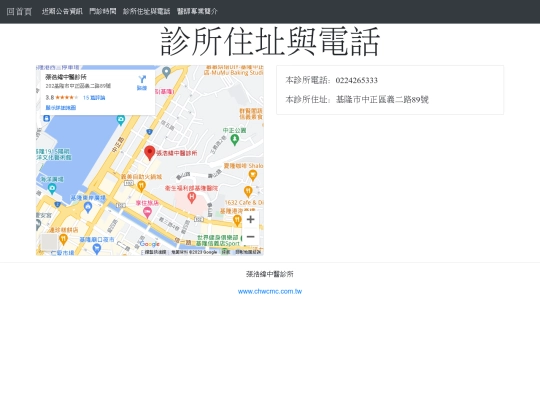Click the red 張浩緯中醫診所 map pin
Image resolution: width=540 pixels, height=405 pixels.
coord(149,153)
